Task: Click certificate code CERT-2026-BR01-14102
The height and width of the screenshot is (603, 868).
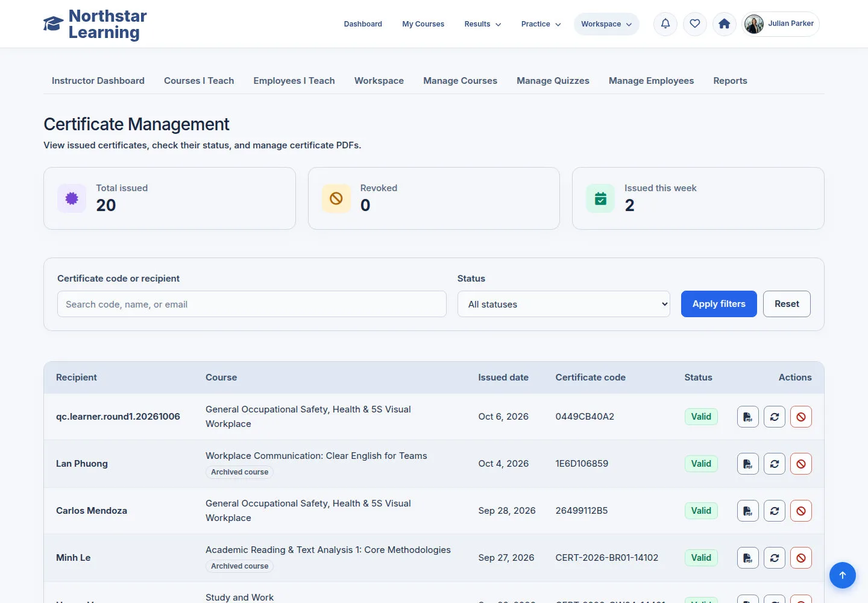Action: [x=607, y=558]
